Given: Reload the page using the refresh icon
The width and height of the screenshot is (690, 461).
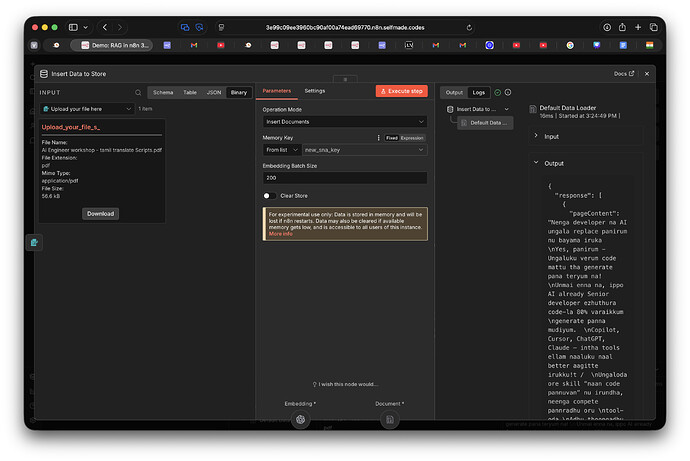Looking at the screenshot, I should [x=469, y=28].
